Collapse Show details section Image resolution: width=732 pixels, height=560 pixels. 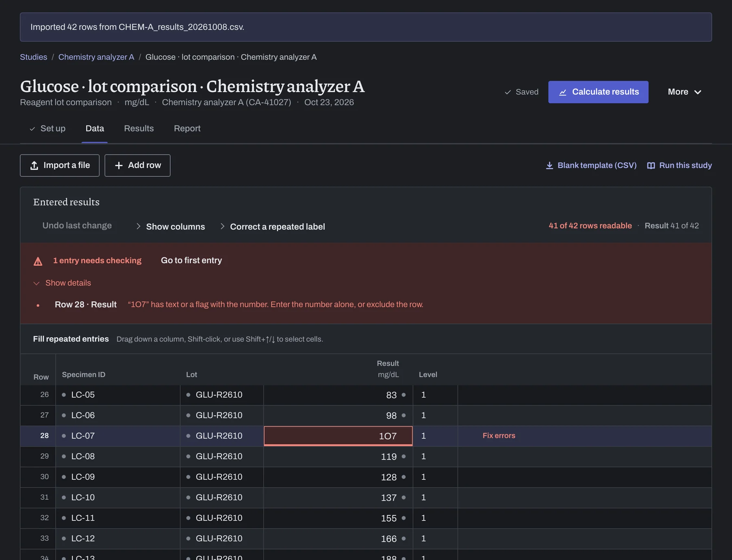62,283
